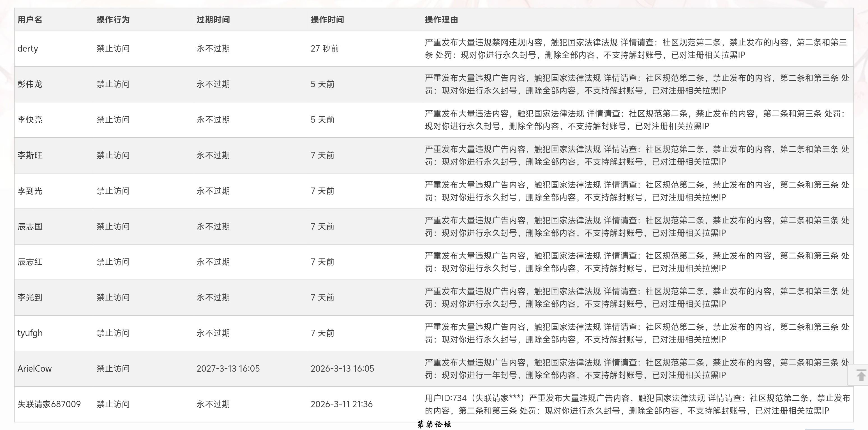The width and height of the screenshot is (868, 430).
Task: Open user derty's profile
Action: pyautogui.click(x=28, y=48)
